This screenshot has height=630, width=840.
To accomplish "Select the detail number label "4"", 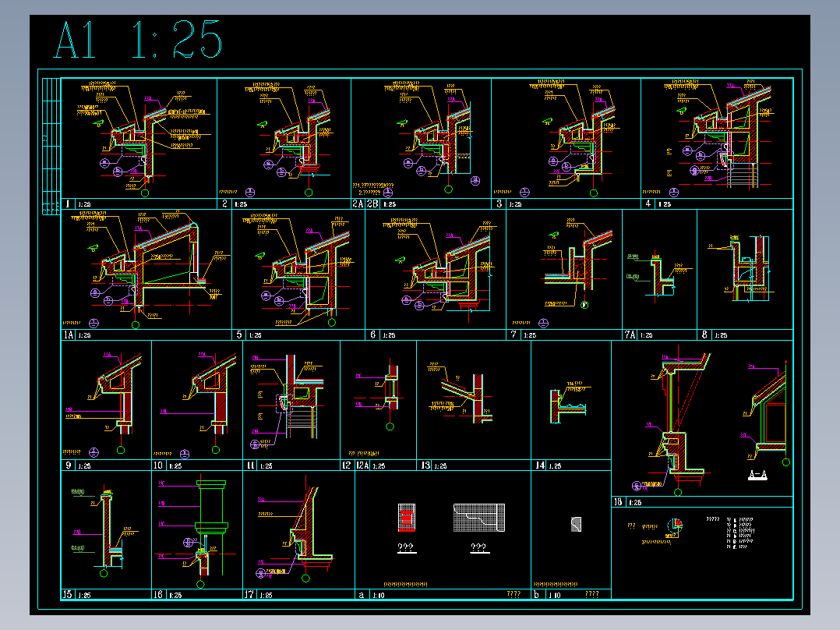I will 648,204.
